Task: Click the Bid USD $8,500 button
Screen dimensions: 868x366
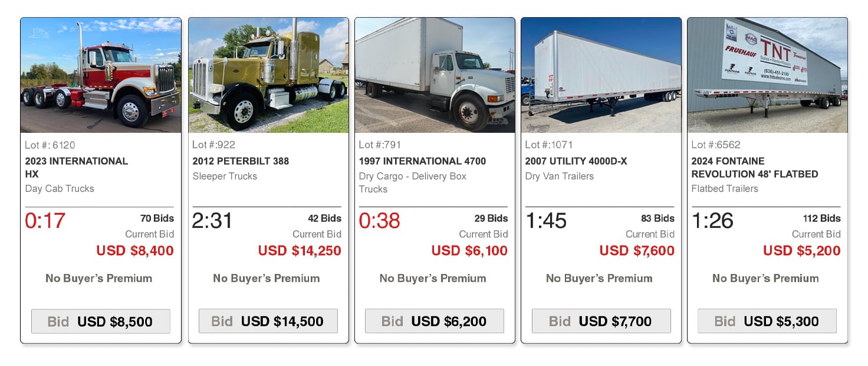Action: pyautogui.click(x=100, y=321)
